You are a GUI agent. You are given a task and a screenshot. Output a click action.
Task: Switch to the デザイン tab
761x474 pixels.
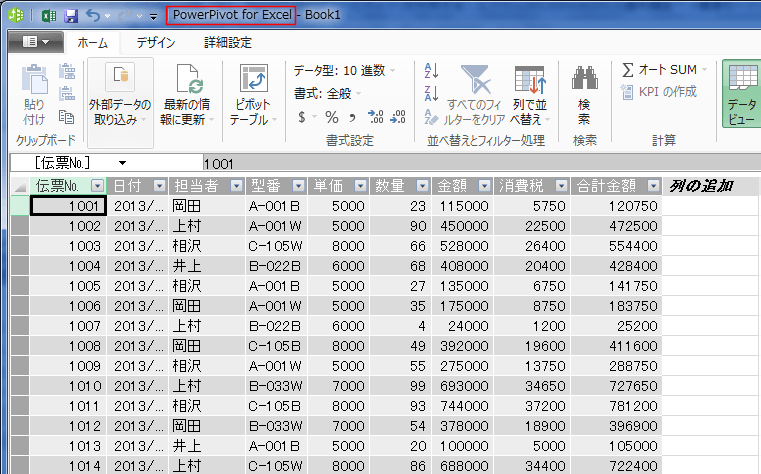(156, 42)
